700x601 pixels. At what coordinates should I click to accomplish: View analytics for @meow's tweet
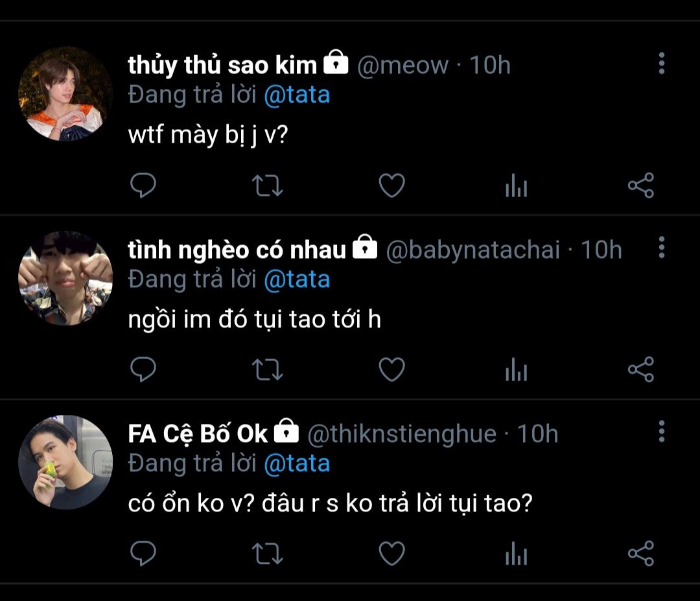pyautogui.click(x=516, y=187)
